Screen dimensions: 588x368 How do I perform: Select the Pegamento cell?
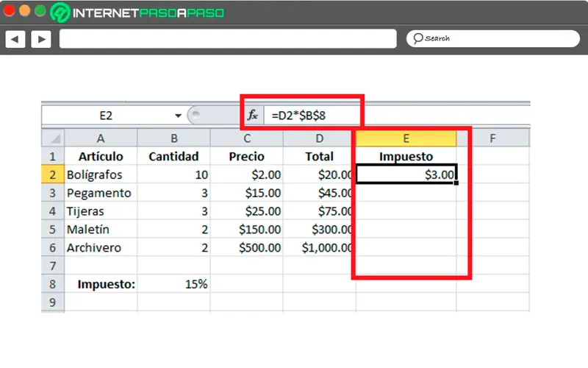coord(101,193)
